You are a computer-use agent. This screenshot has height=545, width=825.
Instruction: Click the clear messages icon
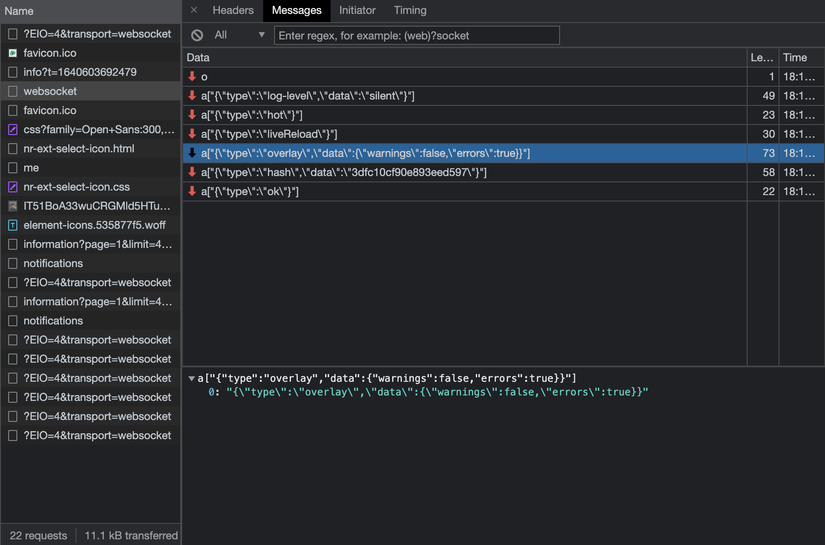(x=197, y=35)
